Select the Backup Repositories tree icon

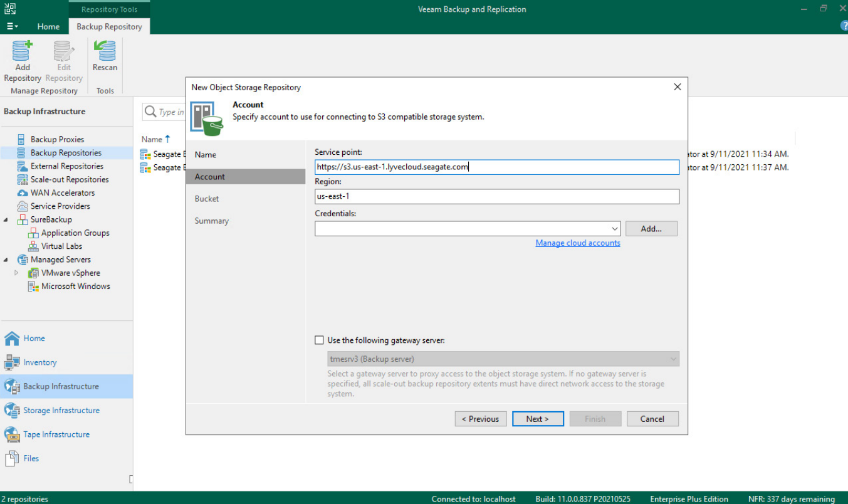tap(21, 152)
